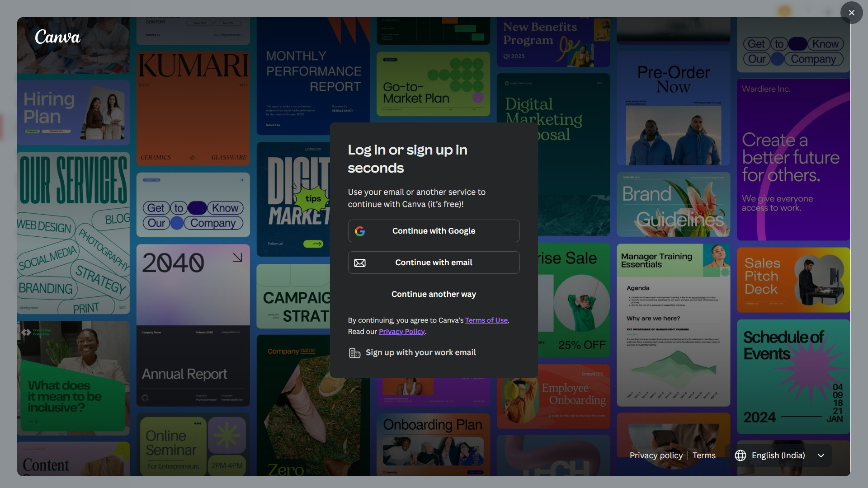Click the office building icon next to work email signup
Screen dimensions: 868x488
pos(355,352)
